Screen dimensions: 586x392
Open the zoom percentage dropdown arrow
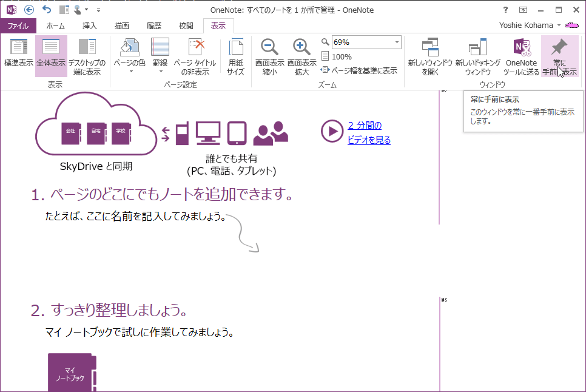[397, 42]
